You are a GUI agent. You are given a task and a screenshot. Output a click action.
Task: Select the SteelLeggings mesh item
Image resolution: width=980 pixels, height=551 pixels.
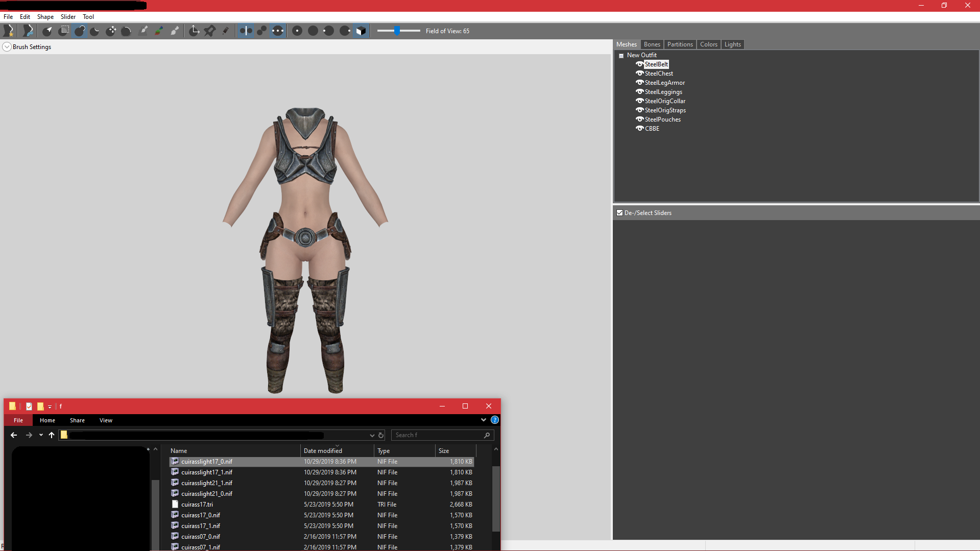click(663, 92)
